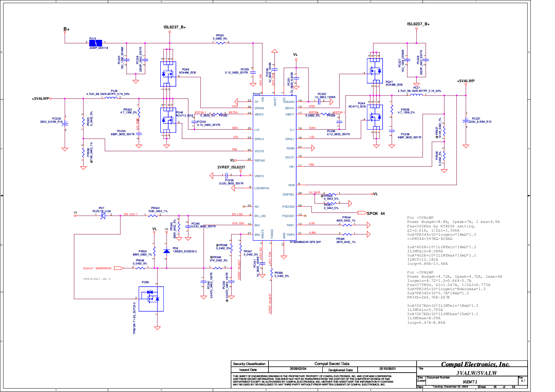This screenshot has height=392, width=555.
Task: Click the PQ47 AO4466 MOSFET symbol
Action: 375,71
